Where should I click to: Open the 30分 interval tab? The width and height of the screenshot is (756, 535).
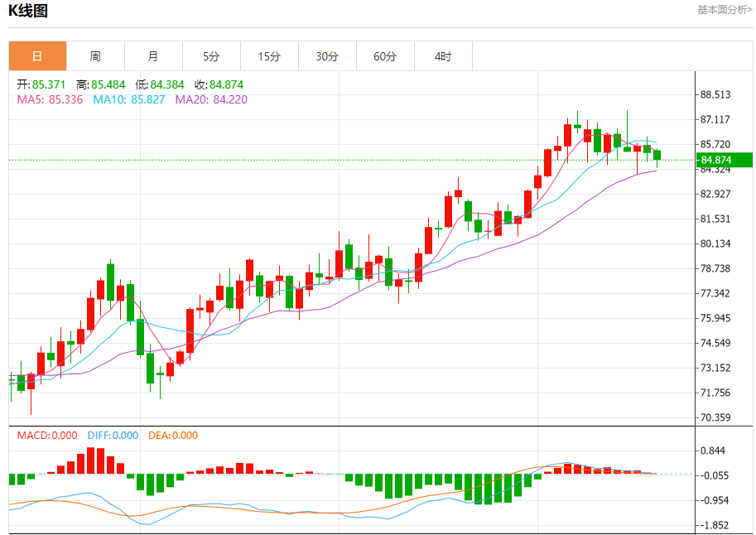coord(327,56)
